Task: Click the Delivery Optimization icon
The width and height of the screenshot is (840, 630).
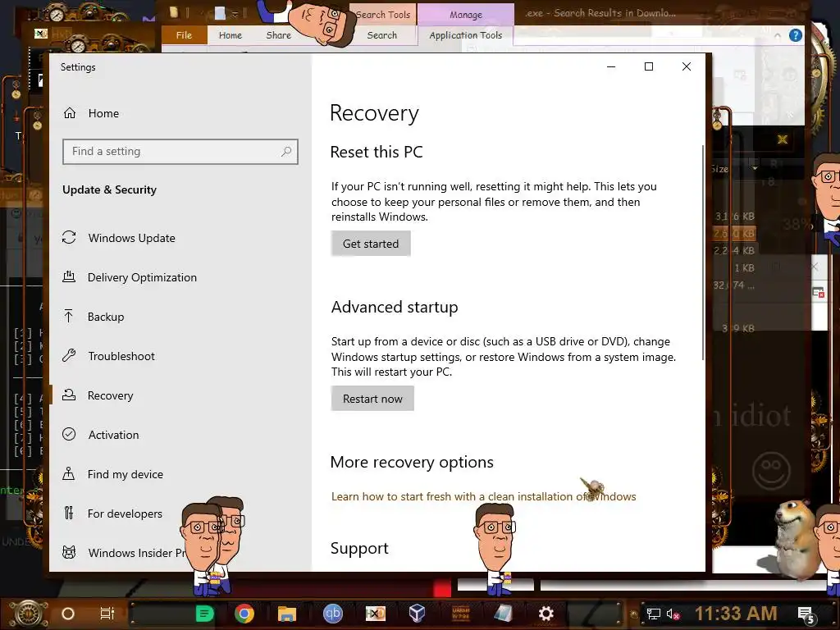Action: pos(69,276)
